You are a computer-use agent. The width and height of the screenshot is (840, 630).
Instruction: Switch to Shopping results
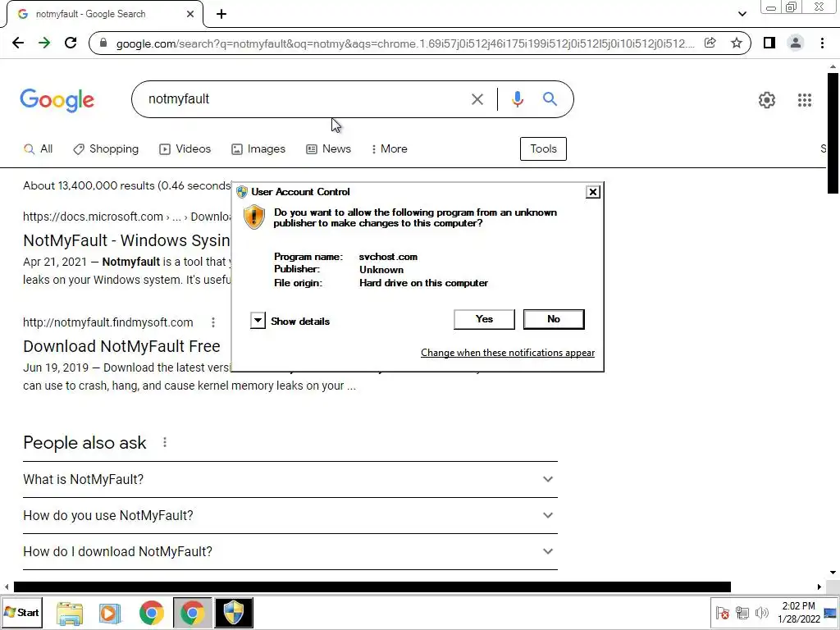tap(106, 149)
